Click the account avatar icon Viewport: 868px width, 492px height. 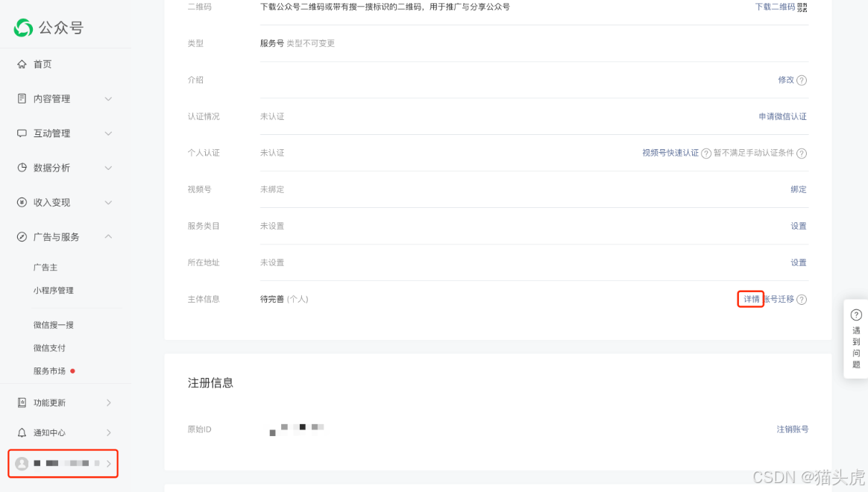tap(22, 463)
